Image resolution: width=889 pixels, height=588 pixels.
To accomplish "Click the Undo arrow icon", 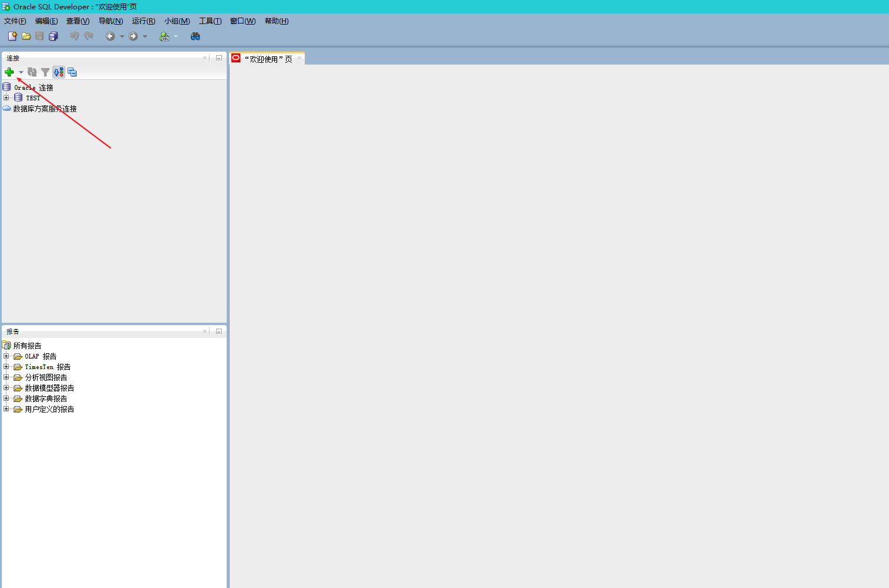I will (x=75, y=36).
